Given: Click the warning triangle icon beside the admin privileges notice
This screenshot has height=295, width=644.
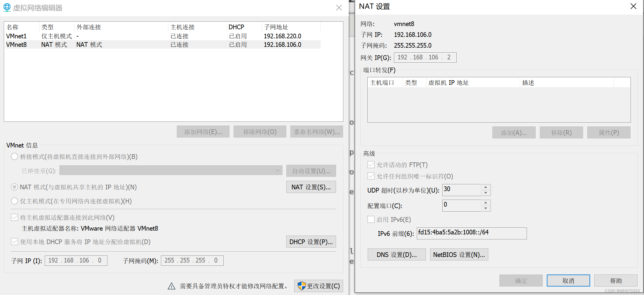Looking at the screenshot, I should pos(172,286).
